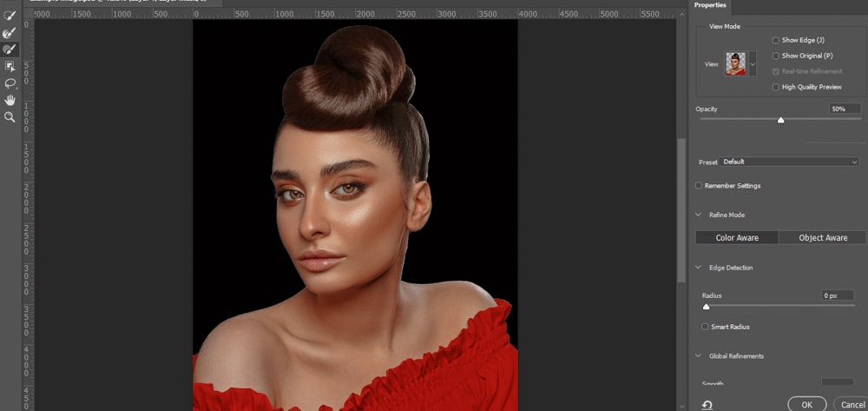The height and width of the screenshot is (411, 868).
Task: Collapse the Edge Detection section
Action: pos(699,268)
